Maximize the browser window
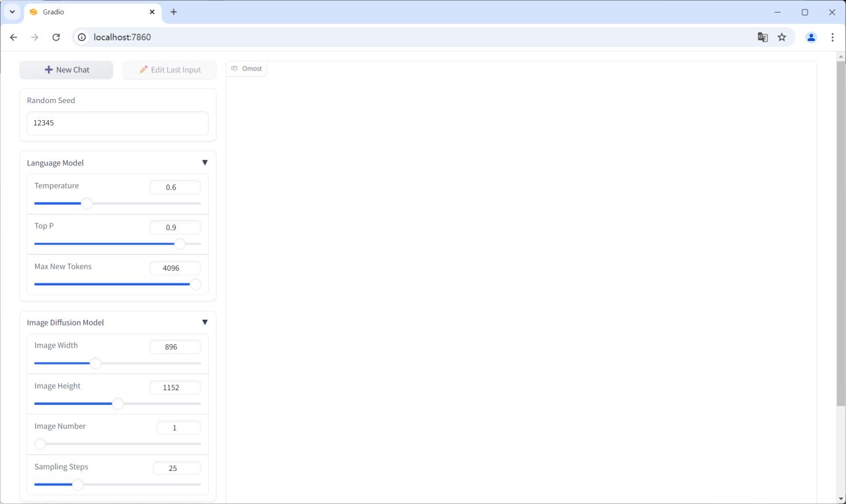The image size is (846, 504). 805,12
